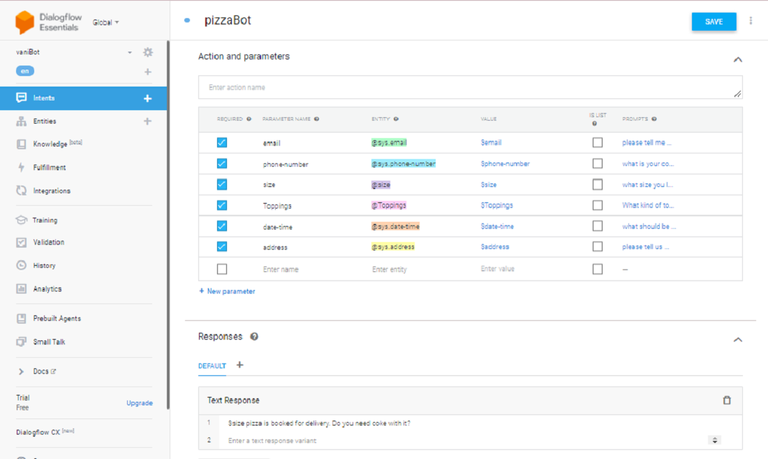Click the Is List help icon
768x459 pixels.
click(x=594, y=123)
